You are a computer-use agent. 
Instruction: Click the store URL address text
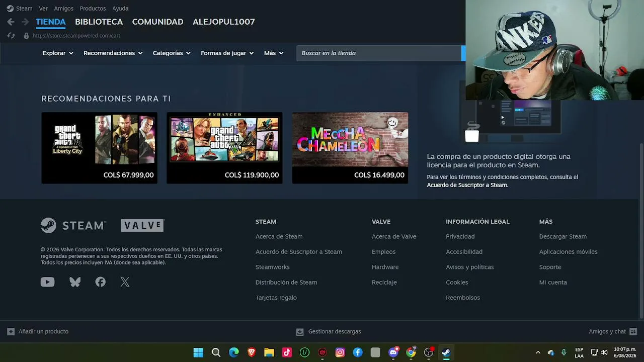point(76,36)
